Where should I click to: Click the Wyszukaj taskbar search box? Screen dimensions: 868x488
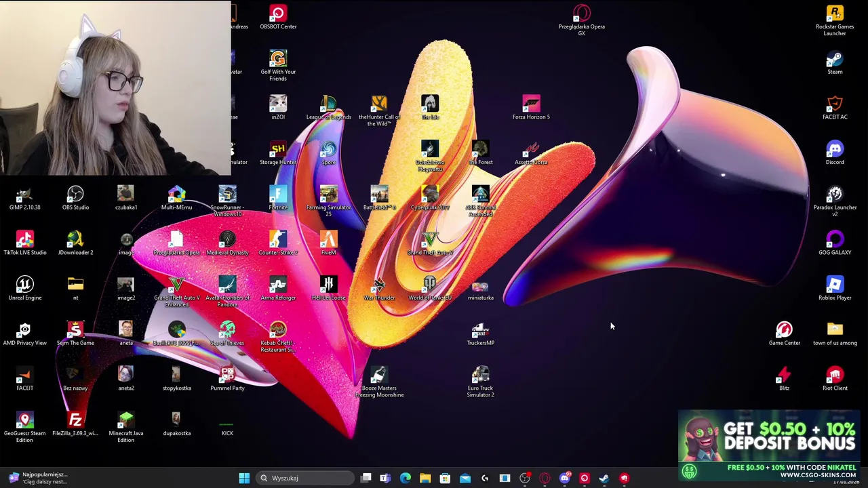[306, 478]
